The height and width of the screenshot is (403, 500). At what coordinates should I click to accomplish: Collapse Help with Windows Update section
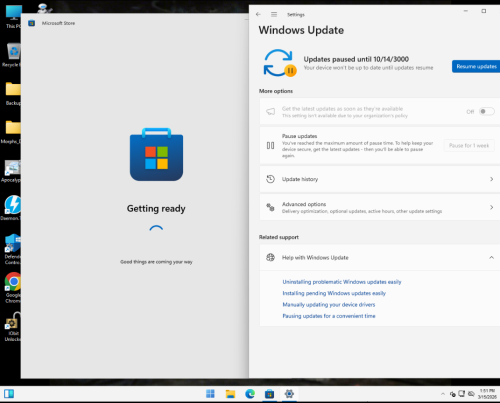click(x=380, y=257)
